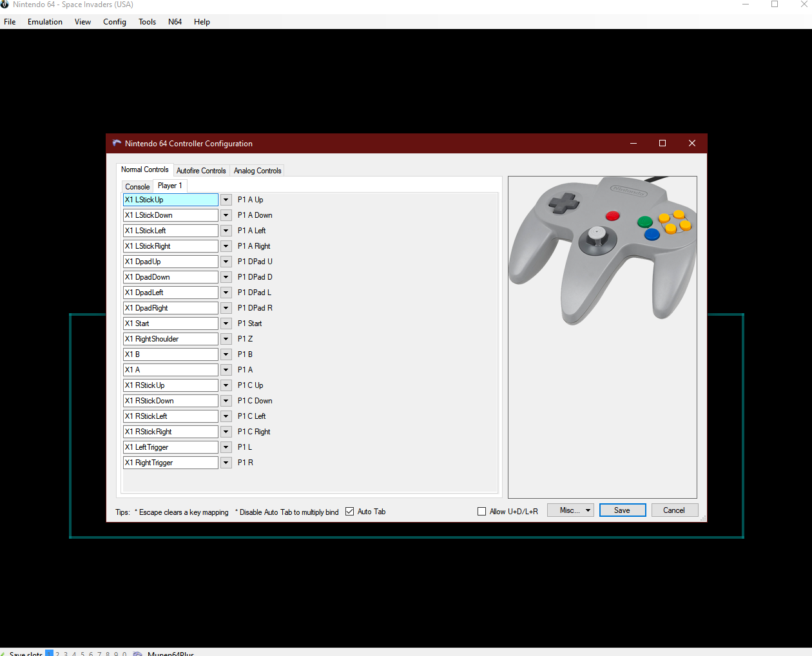
Task: Open the dropdown arrow for P1 A Up
Action: [x=226, y=200]
